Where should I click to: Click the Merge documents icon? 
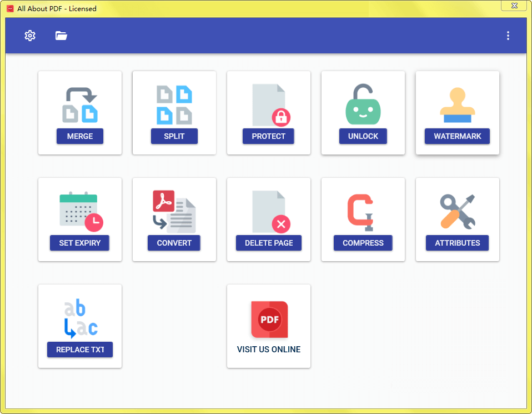(80, 105)
